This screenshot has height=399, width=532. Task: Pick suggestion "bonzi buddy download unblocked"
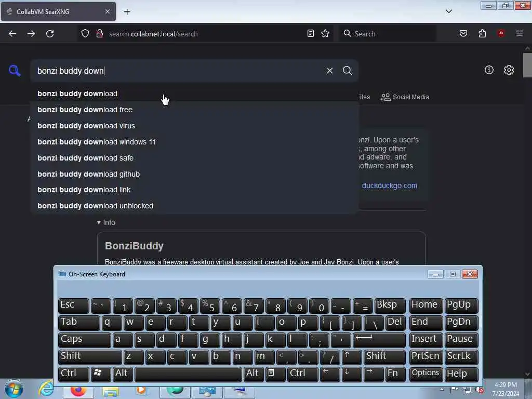pos(194,206)
